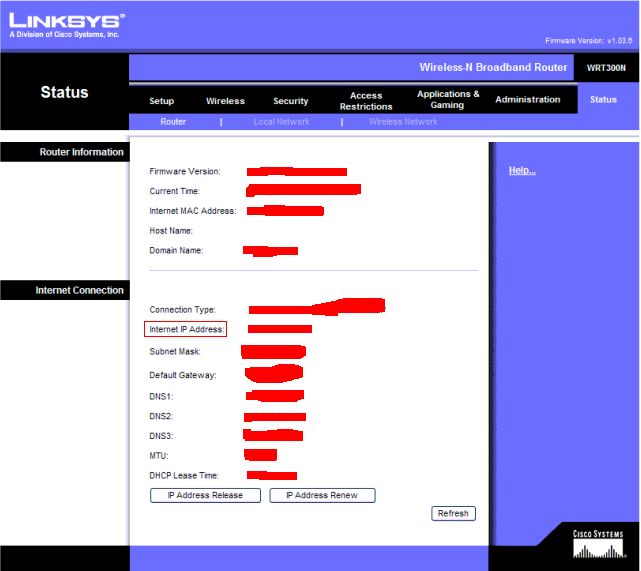Open the Setup tab
641x571 pixels.
[x=161, y=101]
